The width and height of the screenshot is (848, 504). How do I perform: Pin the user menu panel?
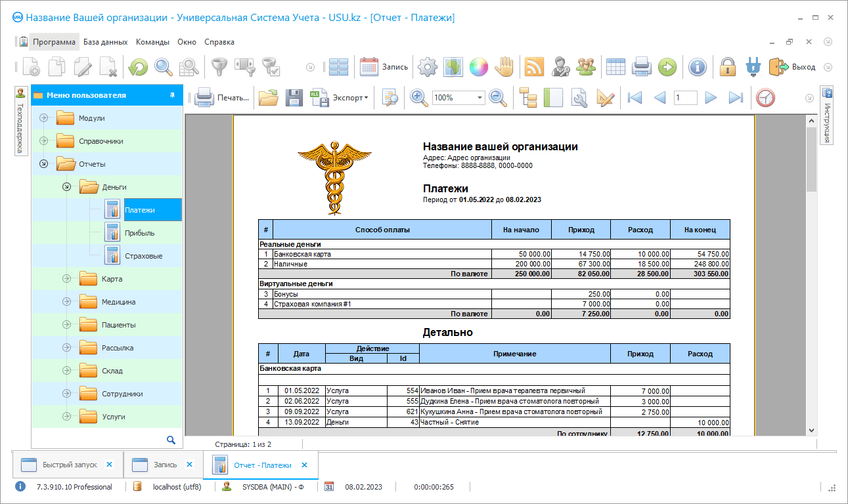click(x=173, y=95)
